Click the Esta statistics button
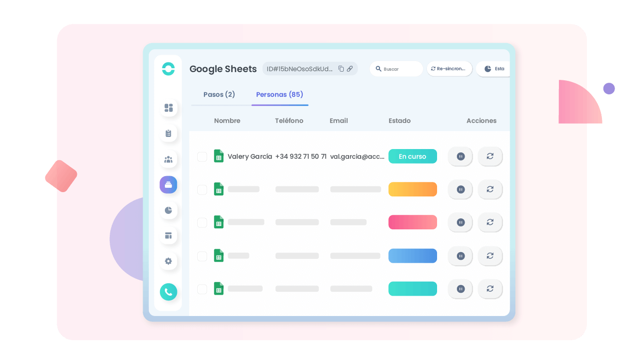This screenshot has height=361, width=644. (x=494, y=69)
